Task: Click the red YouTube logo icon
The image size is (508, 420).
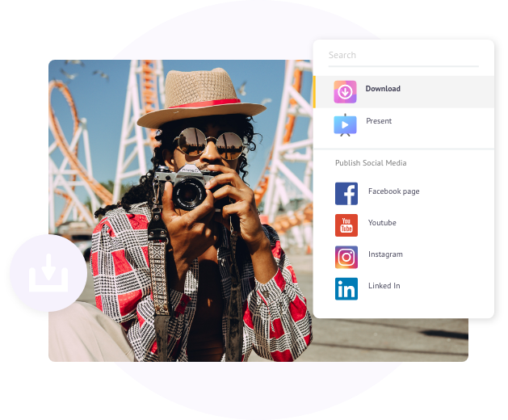Action: [346, 225]
